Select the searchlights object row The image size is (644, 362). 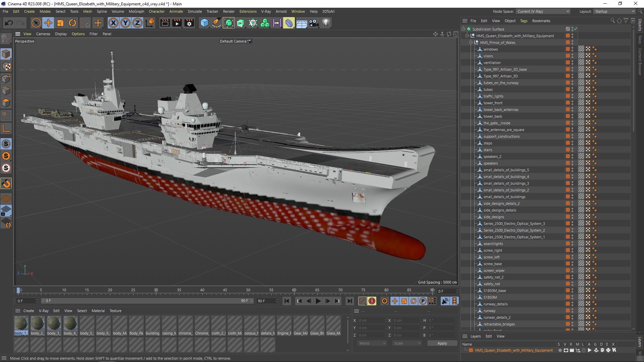(x=493, y=244)
